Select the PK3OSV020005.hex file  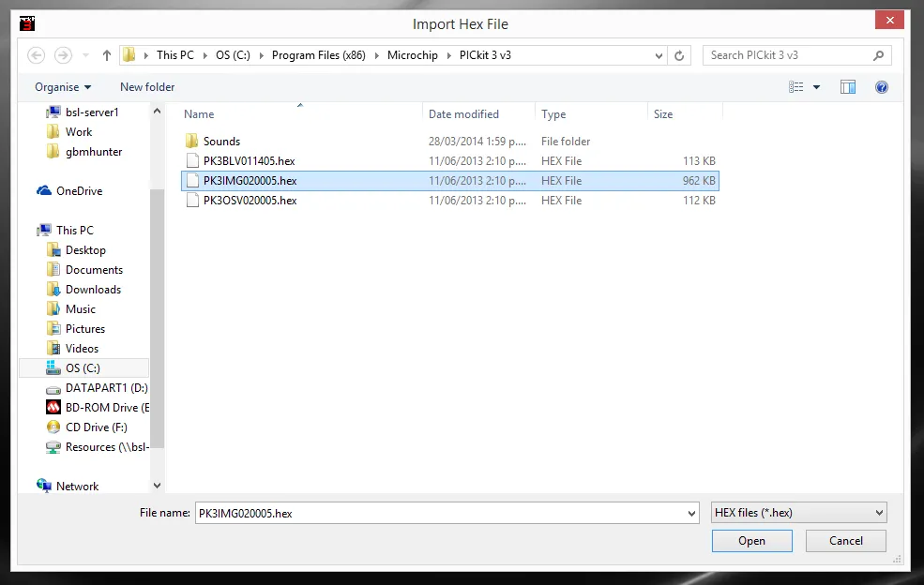tap(250, 201)
